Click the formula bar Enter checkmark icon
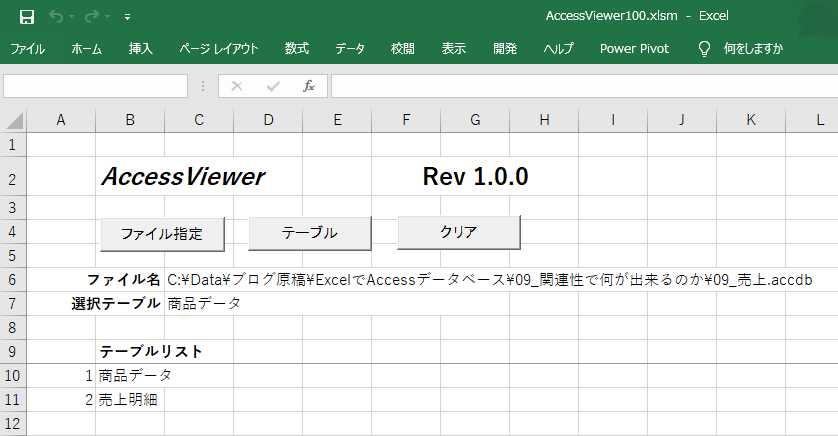This screenshot has height=436, width=838. [273, 86]
